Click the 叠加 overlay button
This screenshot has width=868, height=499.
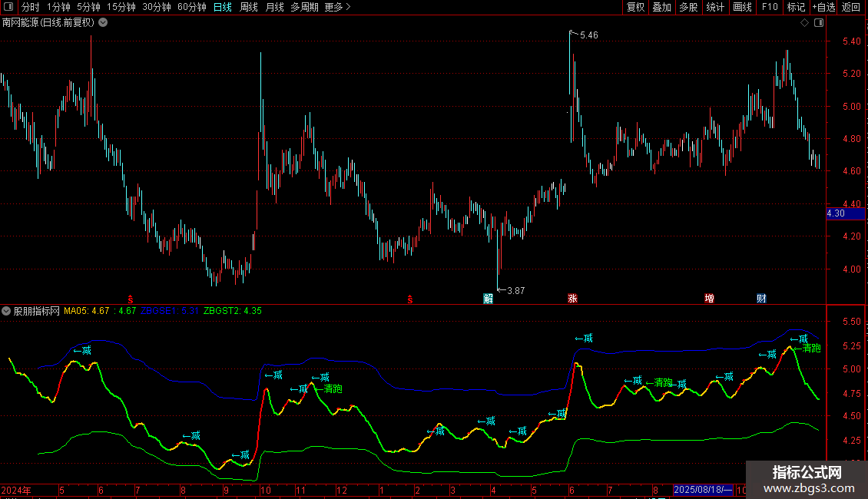[661, 7]
